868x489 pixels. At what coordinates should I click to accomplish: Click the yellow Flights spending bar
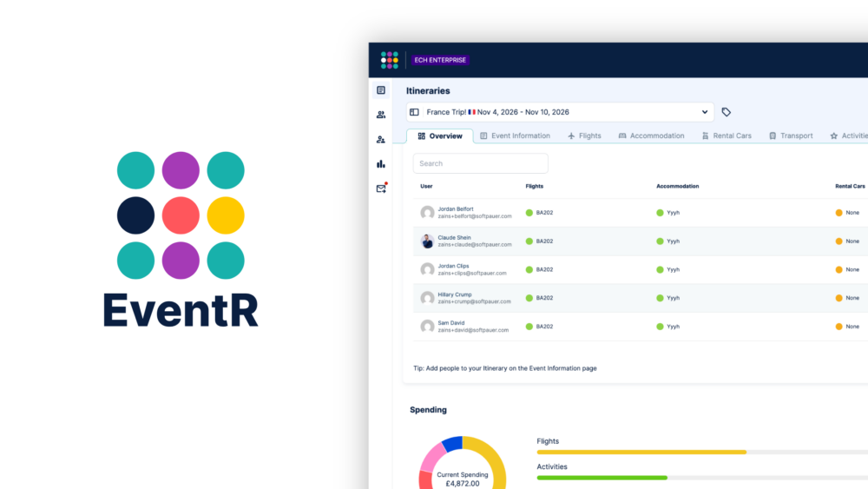(x=641, y=452)
